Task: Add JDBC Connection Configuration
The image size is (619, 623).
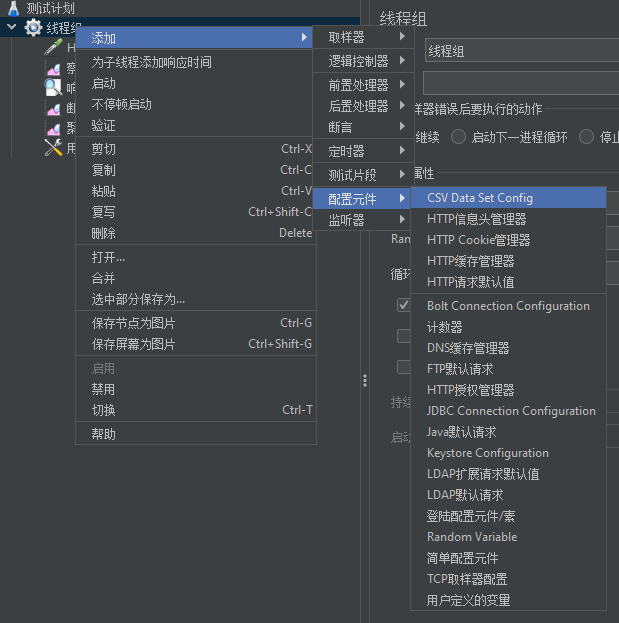Action: [508, 411]
